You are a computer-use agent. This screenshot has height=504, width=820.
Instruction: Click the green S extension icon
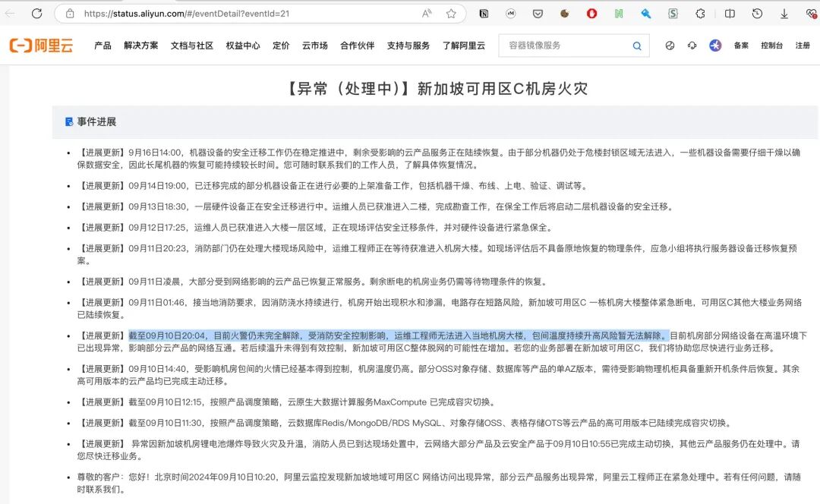point(673,14)
